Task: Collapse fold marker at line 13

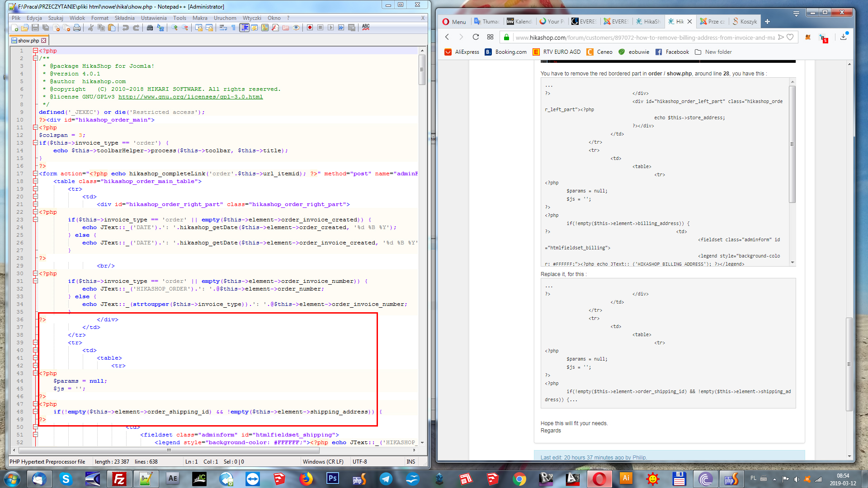Action: (35, 143)
